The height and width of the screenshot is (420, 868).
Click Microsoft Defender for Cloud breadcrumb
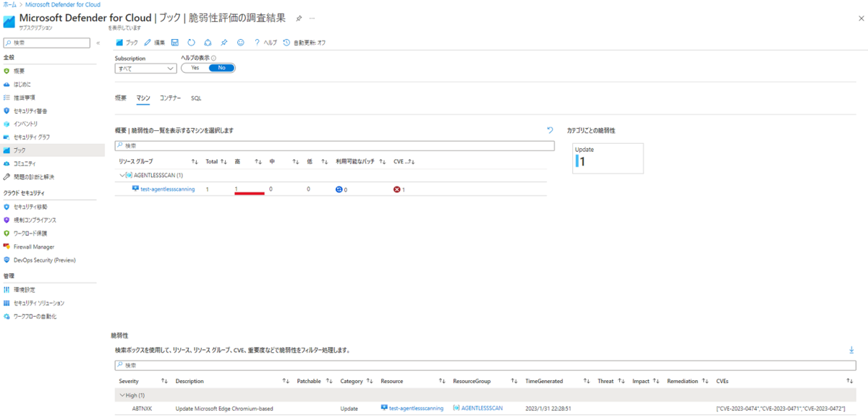click(63, 4)
